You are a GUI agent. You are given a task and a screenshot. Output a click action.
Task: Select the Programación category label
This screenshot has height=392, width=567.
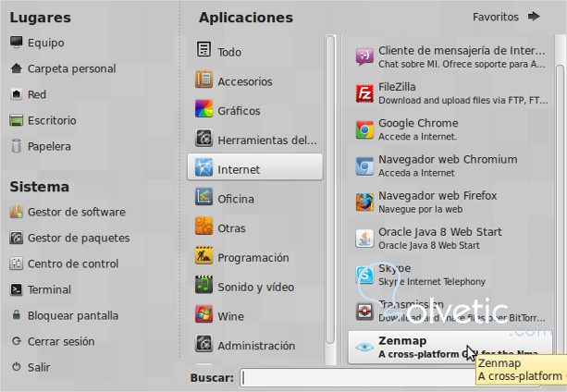(x=253, y=258)
